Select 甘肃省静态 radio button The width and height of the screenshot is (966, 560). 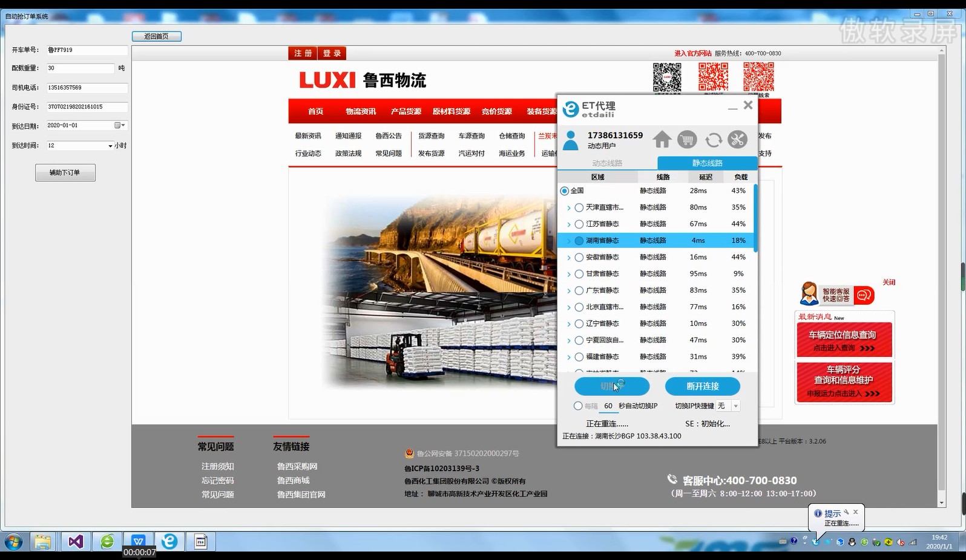click(x=579, y=274)
